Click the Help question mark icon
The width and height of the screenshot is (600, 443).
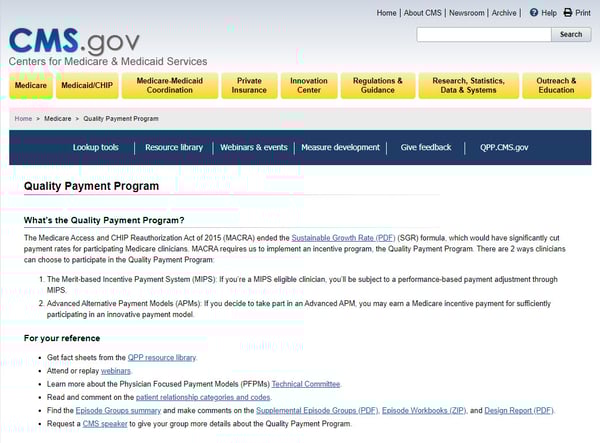coord(534,13)
